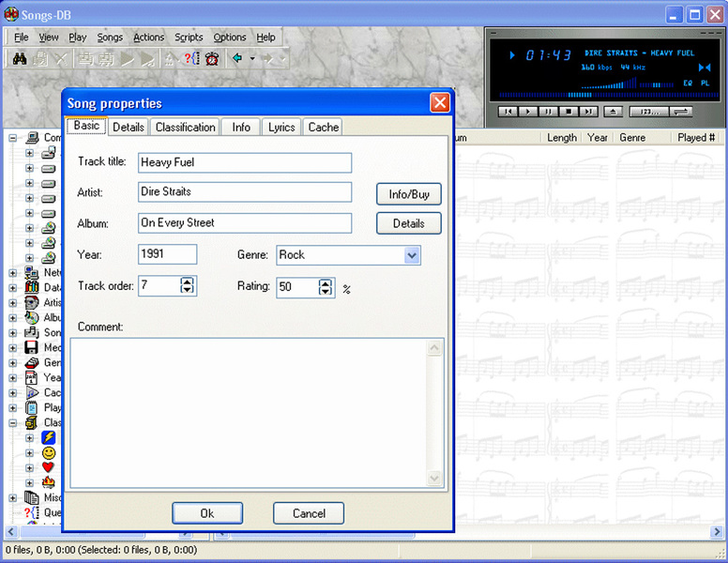The image size is (728, 563).
Task: Expand the Database tree node
Action: coord(13,287)
